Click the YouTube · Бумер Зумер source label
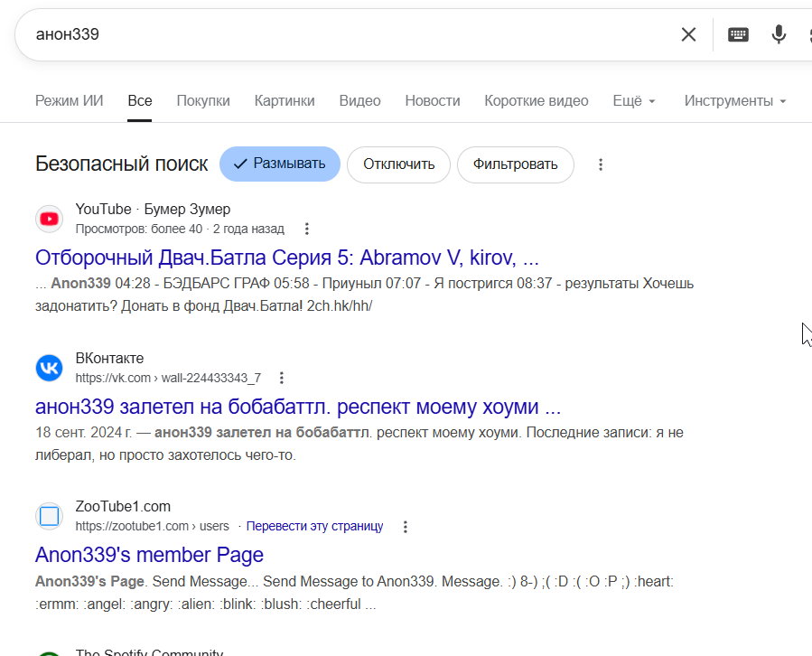This screenshot has width=812, height=656. (153, 210)
